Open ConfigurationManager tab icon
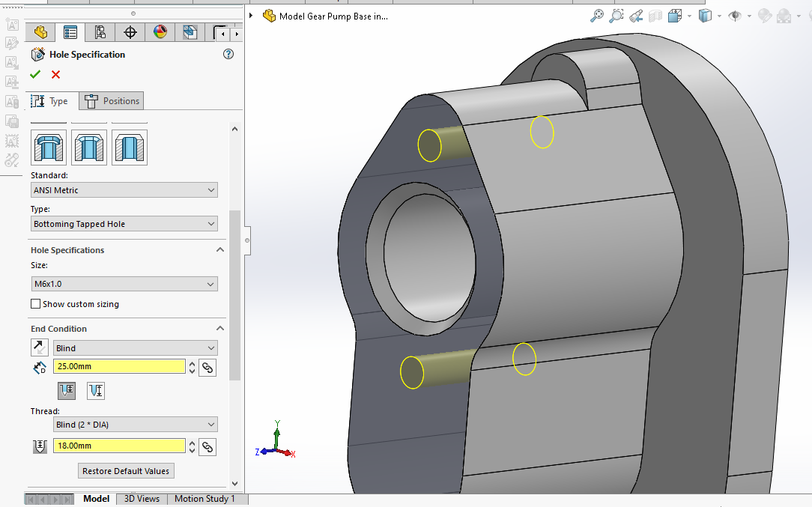This screenshot has height=507, width=812. (100, 32)
